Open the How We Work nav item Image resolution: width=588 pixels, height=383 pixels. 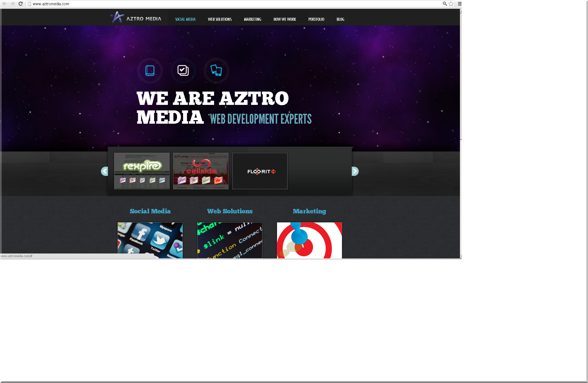click(x=285, y=19)
